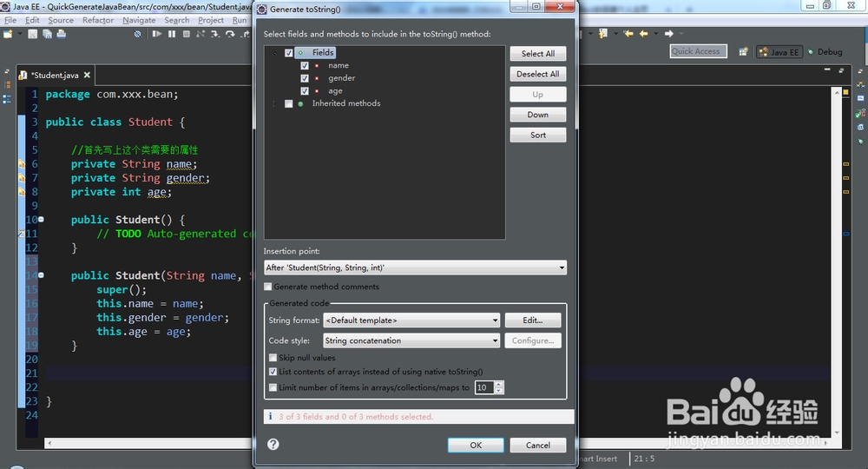868x469 pixels.
Task: Click the Previous Annotation toolbar icon
Action: click(603, 34)
